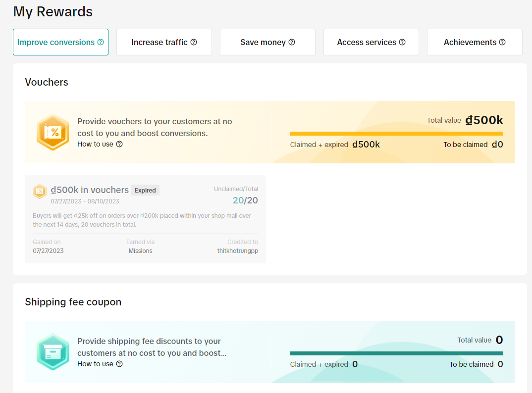The width and height of the screenshot is (532, 393).
Task: Click the teal shipping box hexagon icon
Action: (53, 352)
